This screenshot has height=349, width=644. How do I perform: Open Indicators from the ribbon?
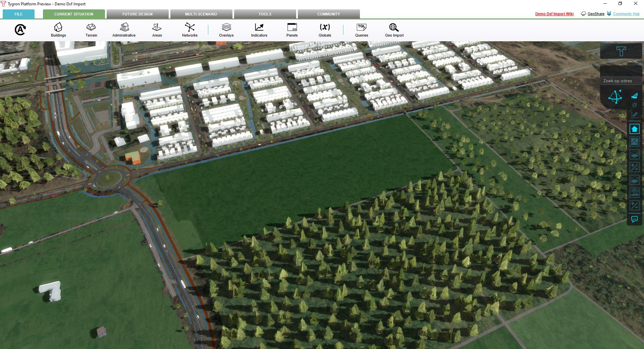click(259, 30)
